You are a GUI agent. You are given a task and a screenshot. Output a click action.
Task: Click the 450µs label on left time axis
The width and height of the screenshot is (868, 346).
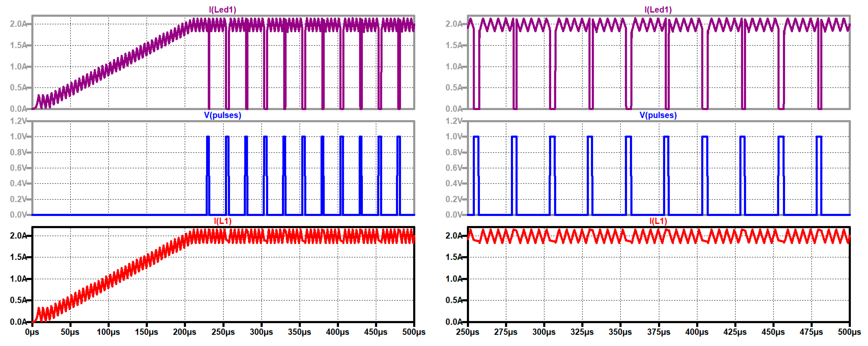click(x=375, y=332)
